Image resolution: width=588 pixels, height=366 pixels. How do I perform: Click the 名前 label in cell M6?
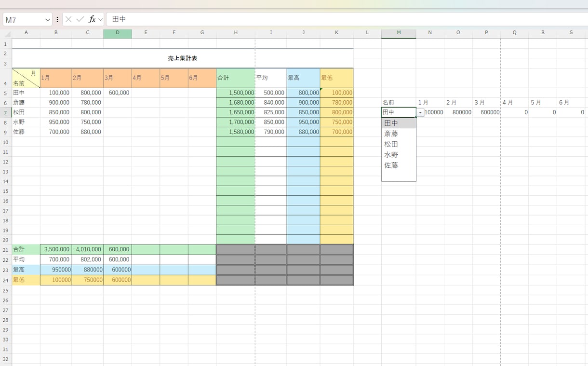399,103
